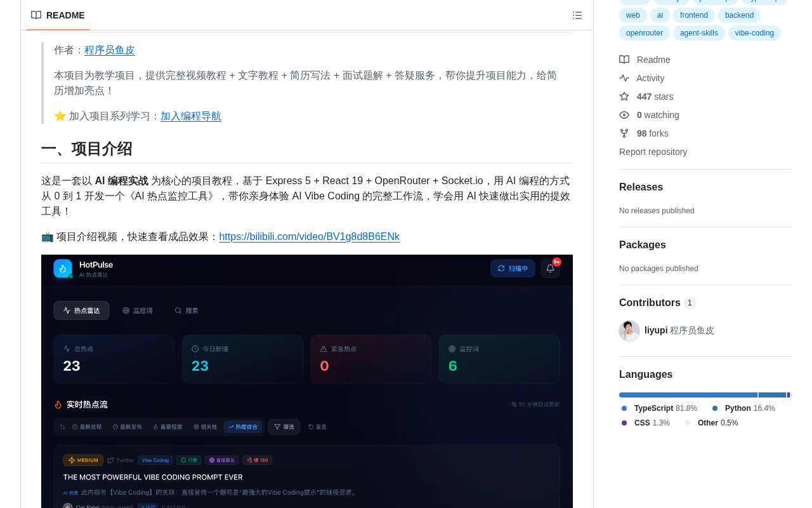Open the Activity link
Image resolution: width=812 pixels, height=508 pixels.
(650, 78)
